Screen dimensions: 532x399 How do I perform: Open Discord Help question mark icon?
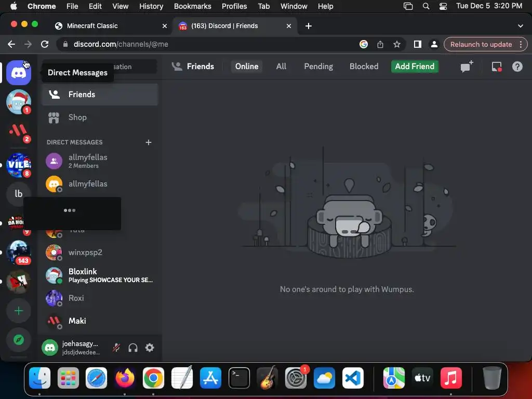[x=517, y=66]
